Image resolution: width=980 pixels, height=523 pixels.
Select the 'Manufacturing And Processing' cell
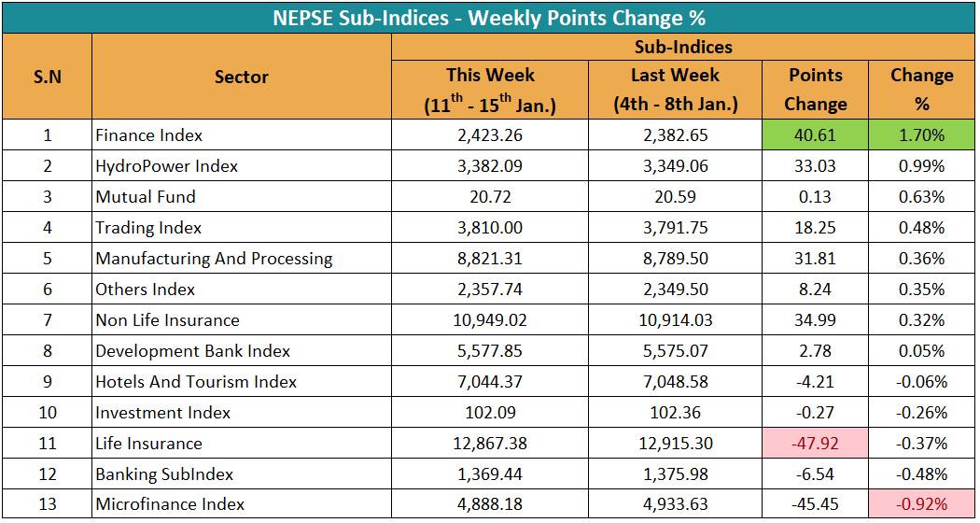coord(214,259)
